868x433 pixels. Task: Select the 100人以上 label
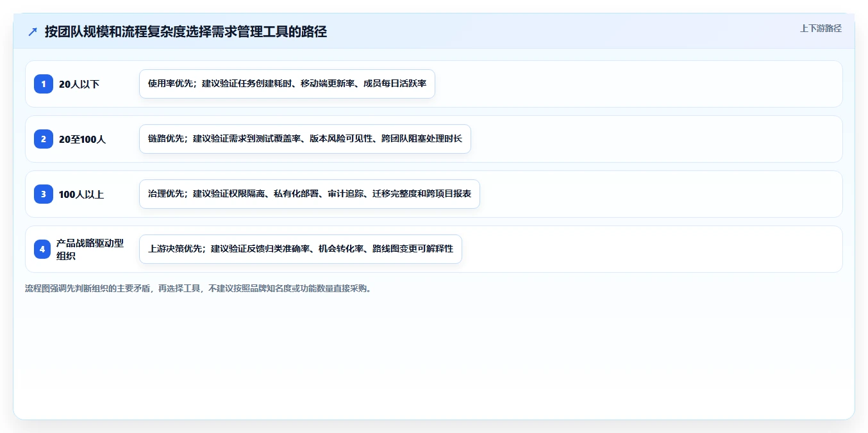coord(81,194)
